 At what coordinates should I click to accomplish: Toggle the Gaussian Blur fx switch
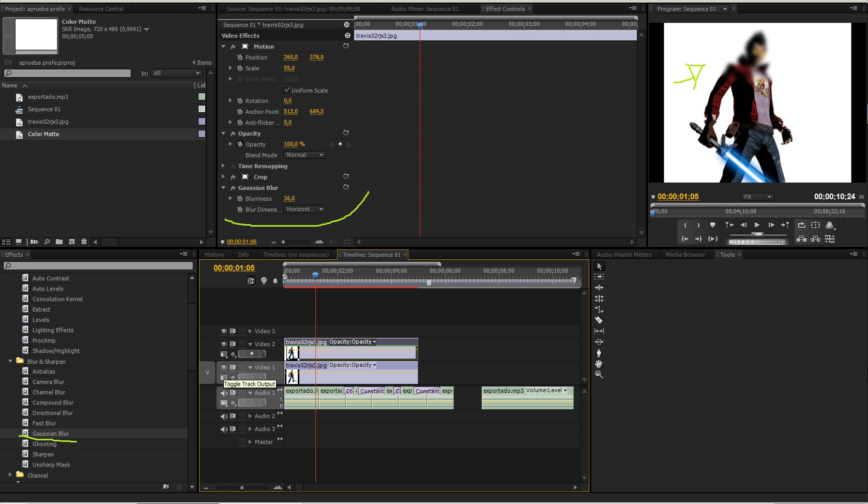[x=233, y=188]
